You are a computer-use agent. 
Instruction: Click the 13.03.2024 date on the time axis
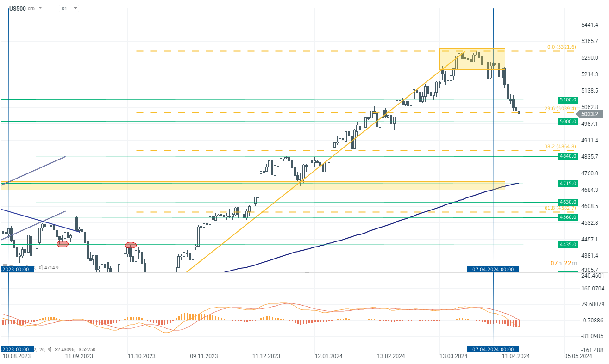452,356
